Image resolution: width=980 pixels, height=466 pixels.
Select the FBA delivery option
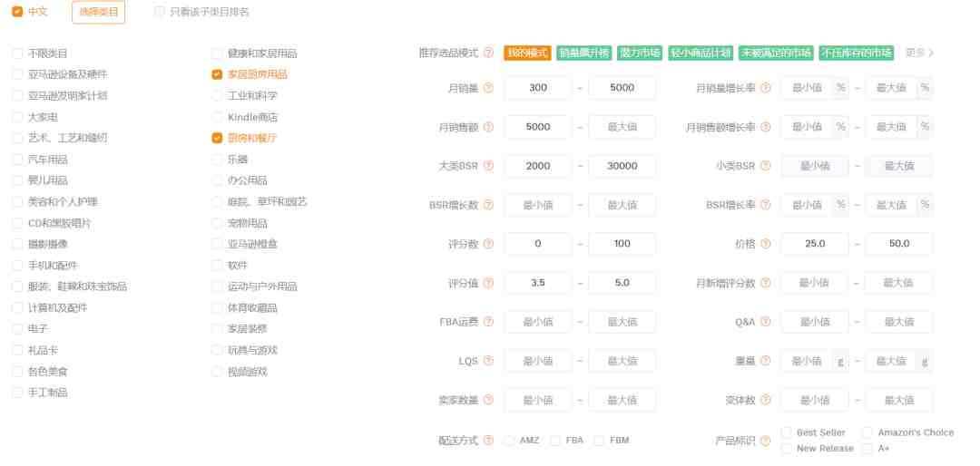(x=555, y=441)
